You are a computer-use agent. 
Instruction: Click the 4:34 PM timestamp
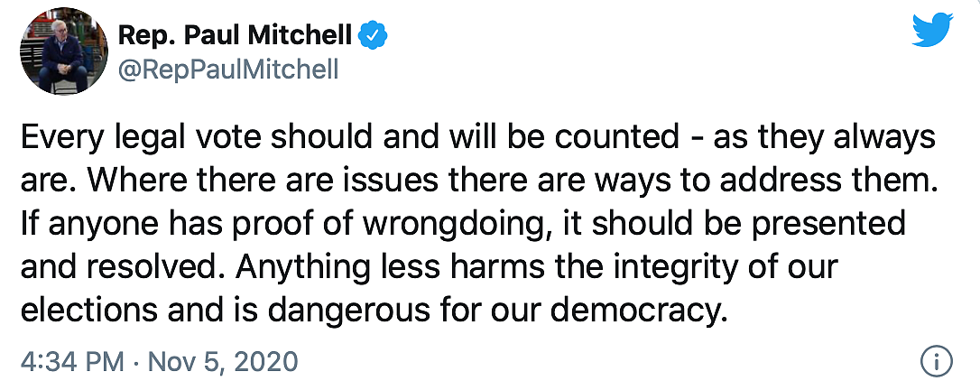pyautogui.click(x=71, y=361)
